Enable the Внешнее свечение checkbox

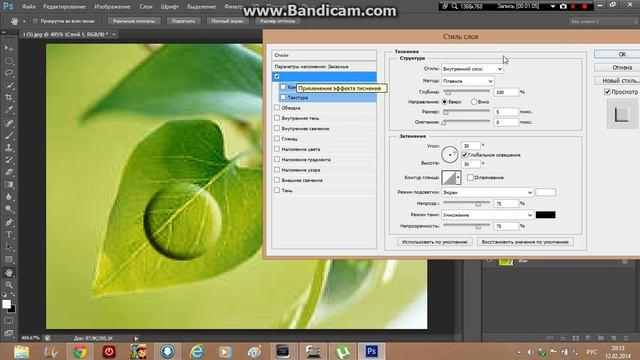[277, 180]
